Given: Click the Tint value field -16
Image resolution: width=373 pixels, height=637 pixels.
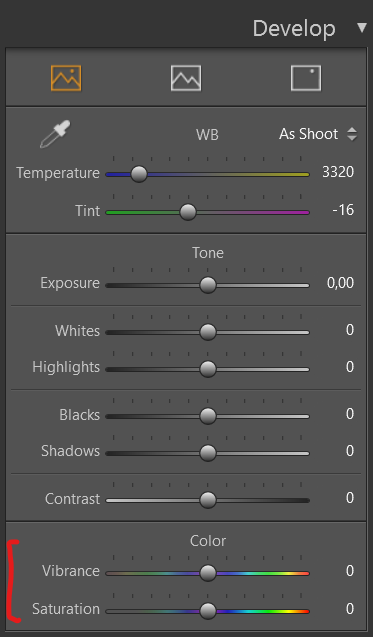Looking at the screenshot, I should pos(343,210).
